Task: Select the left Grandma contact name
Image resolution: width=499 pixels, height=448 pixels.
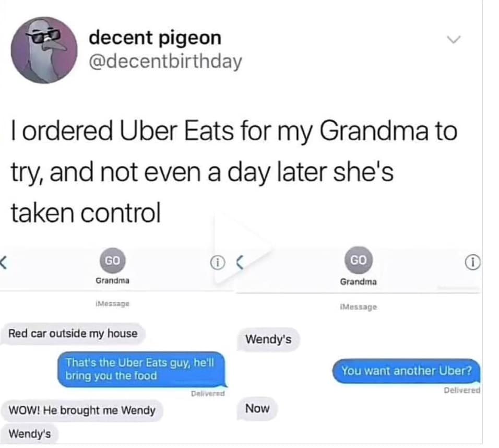Action: click(x=112, y=280)
